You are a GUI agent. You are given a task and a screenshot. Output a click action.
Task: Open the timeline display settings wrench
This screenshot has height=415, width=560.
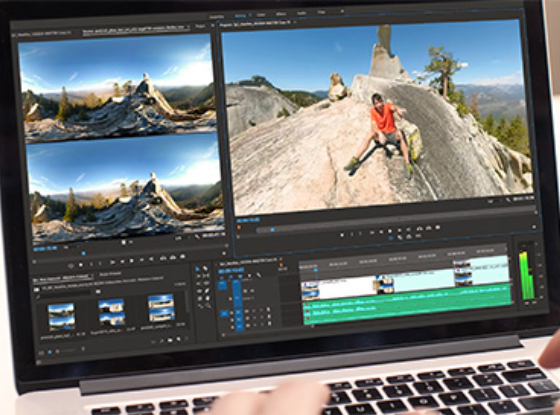tap(259, 275)
